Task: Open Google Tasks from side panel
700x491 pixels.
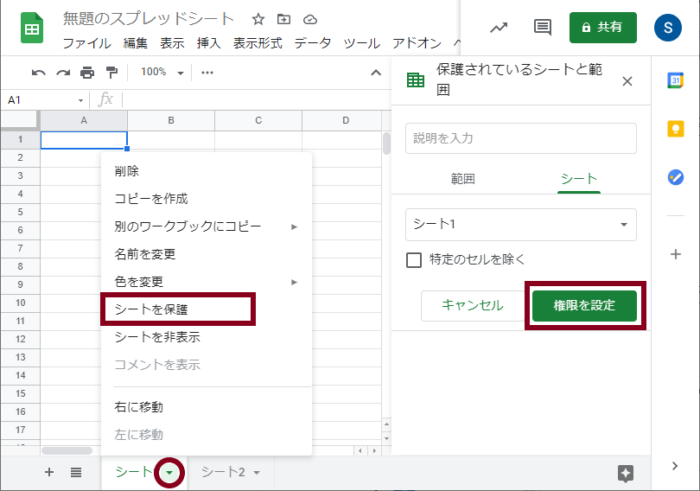Action: pyautogui.click(x=676, y=177)
